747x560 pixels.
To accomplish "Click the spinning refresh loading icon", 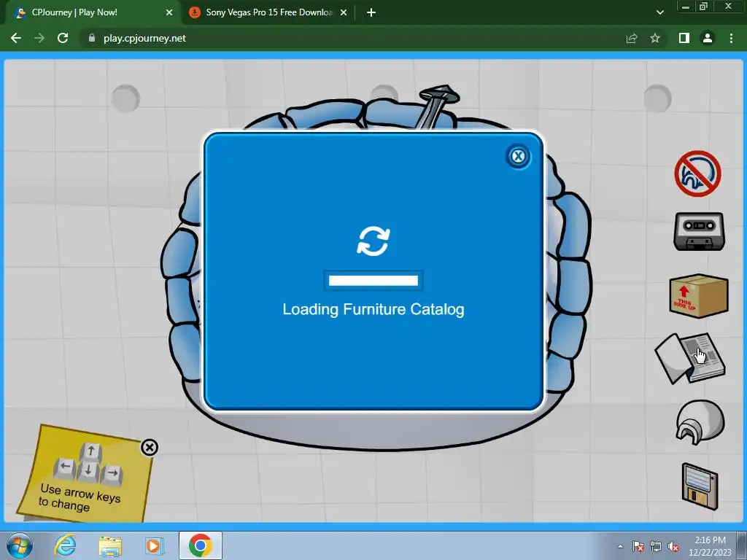I will pyautogui.click(x=373, y=241).
